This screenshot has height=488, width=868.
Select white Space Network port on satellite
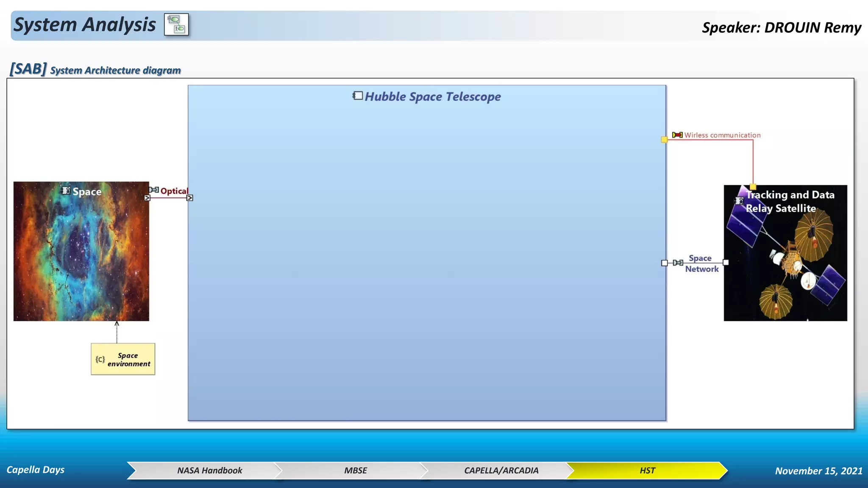pyautogui.click(x=726, y=263)
